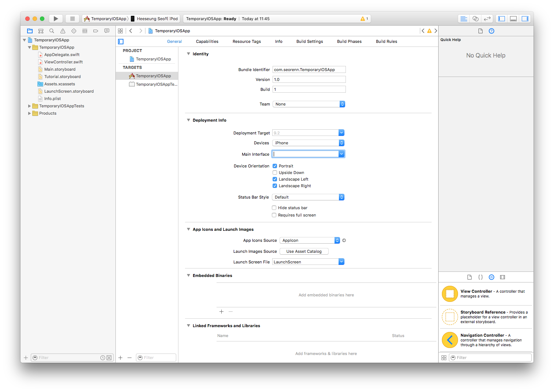This screenshot has height=392, width=554.
Task: Open Status Bar Style dropdown
Action: 308,197
